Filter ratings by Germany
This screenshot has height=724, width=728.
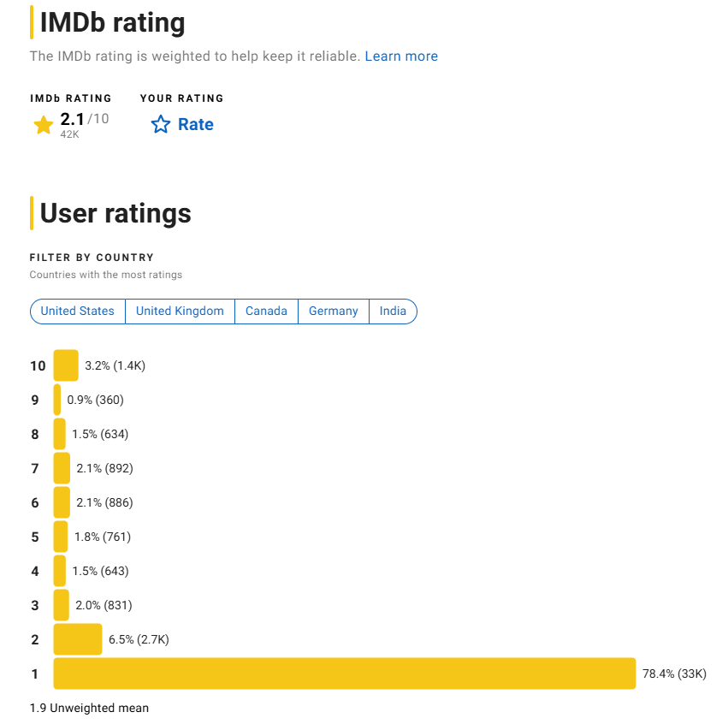coord(333,311)
